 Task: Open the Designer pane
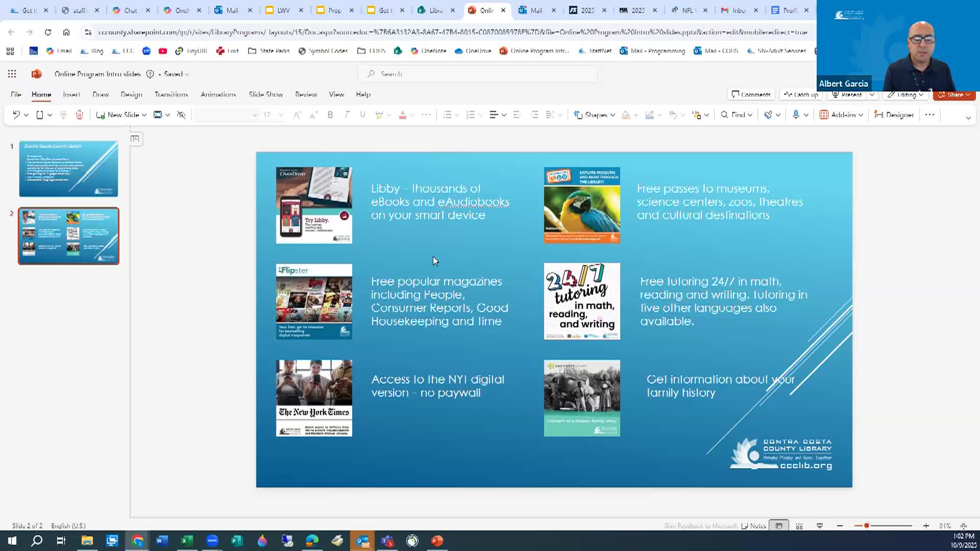(894, 115)
